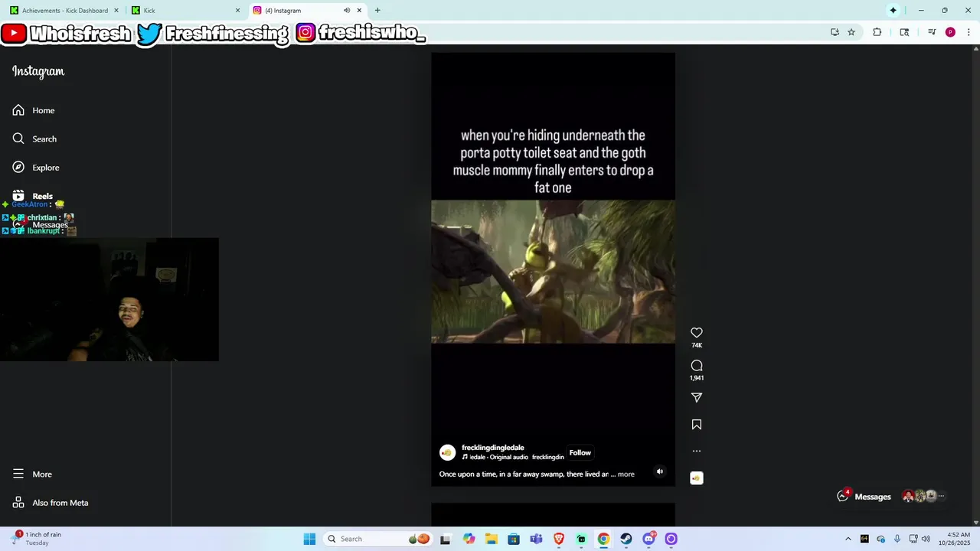980x551 pixels.
Task: Open comments on the reel
Action: [697, 366]
